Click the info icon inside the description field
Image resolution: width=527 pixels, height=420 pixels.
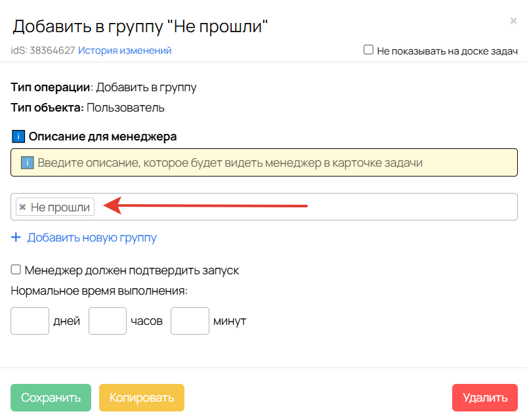[27, 163]
